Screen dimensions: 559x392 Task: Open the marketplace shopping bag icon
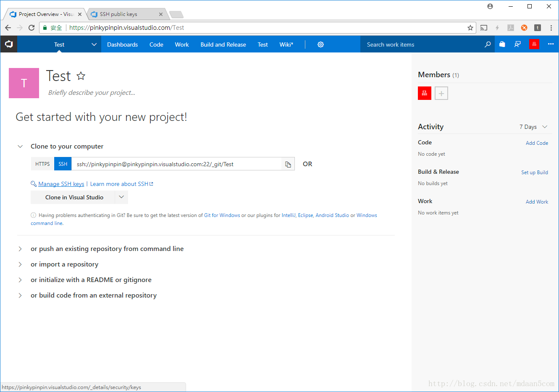click(502, 44)
